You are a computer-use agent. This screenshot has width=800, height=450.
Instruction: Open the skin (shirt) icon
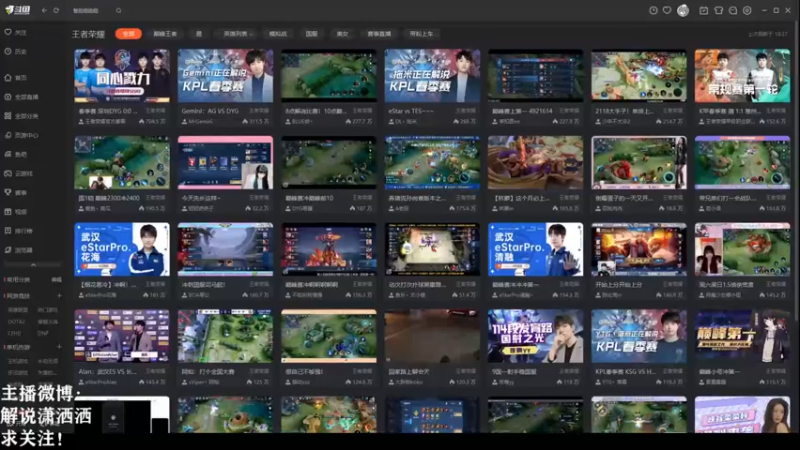(718, 10)
